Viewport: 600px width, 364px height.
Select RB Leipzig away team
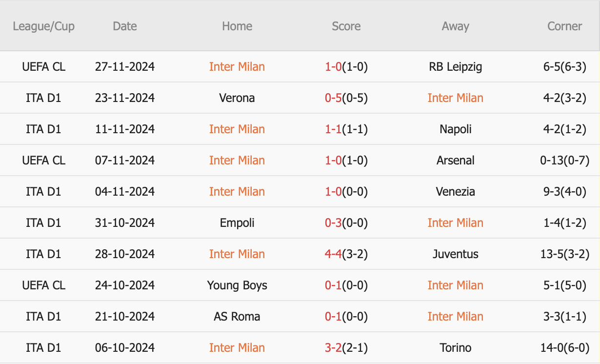coord(456,66)
